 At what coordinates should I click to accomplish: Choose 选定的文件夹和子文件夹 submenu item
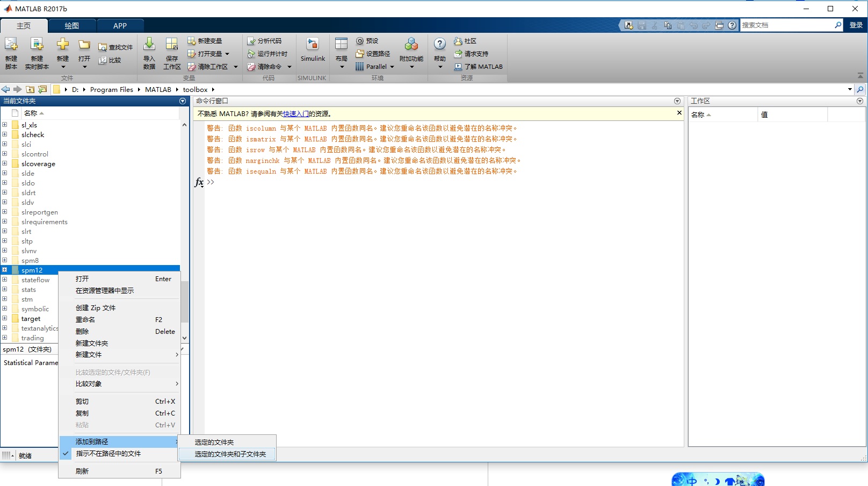(x=227, y=454)
